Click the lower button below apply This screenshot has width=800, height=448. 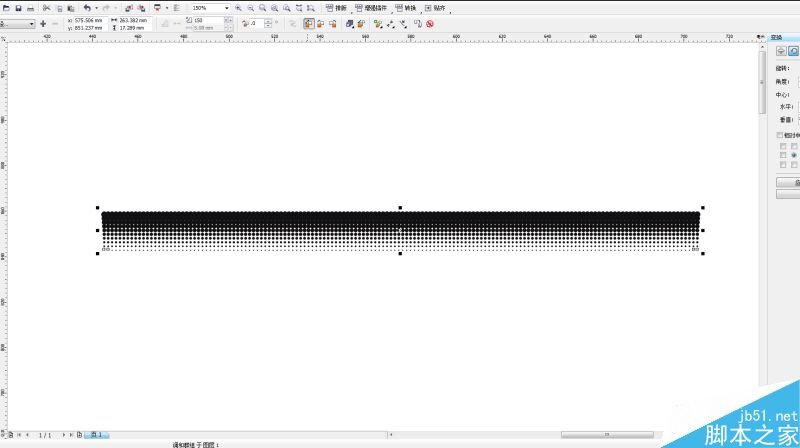(788, 194)
